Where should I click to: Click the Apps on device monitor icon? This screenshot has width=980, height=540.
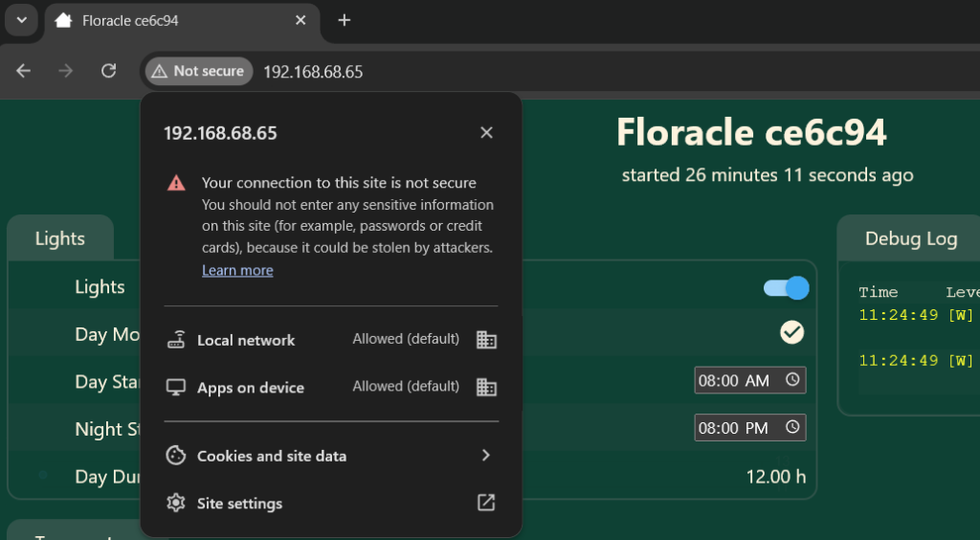176,388
